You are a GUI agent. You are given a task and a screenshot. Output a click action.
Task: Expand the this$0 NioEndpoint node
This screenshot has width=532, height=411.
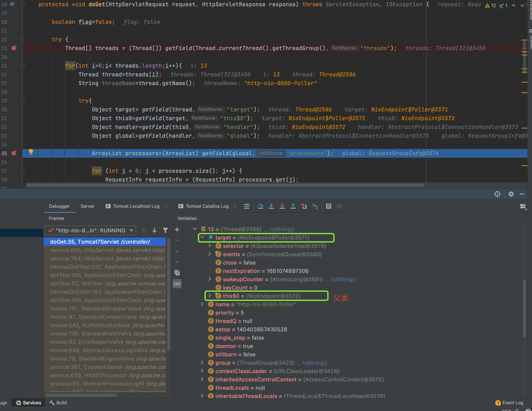[210, 296]
